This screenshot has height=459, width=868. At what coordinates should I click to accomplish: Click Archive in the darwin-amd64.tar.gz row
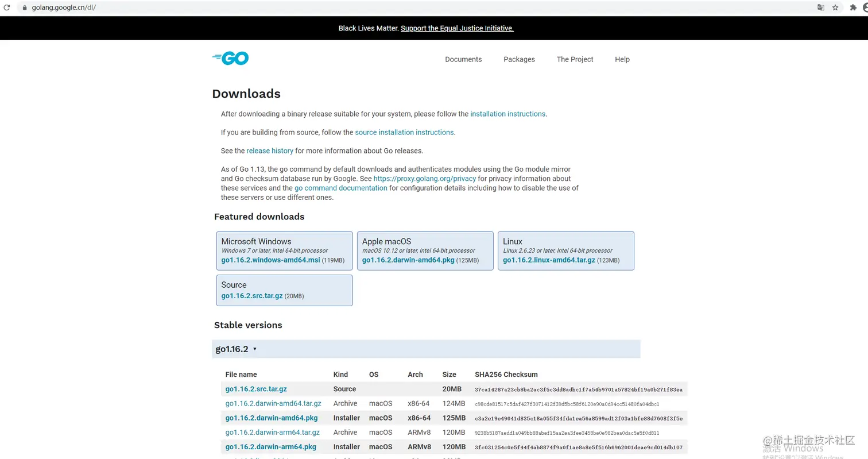click(345, 403)
